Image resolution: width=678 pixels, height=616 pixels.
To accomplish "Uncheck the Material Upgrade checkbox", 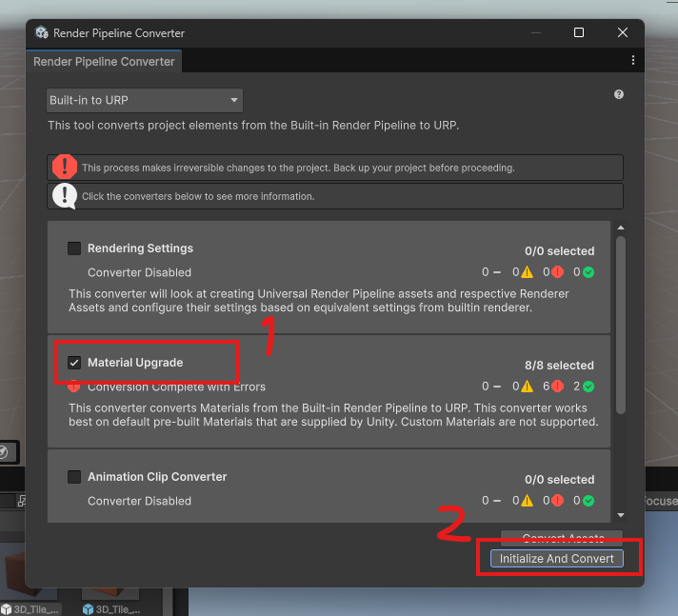I will tap(74, 363).
